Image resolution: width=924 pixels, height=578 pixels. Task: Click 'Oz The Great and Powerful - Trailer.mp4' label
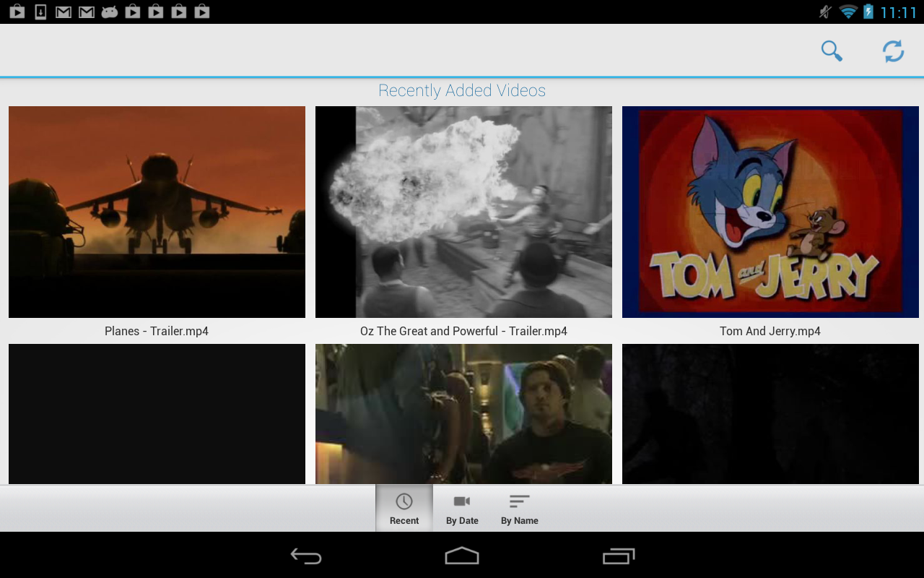pyautogui.click(x=463, y=331)
